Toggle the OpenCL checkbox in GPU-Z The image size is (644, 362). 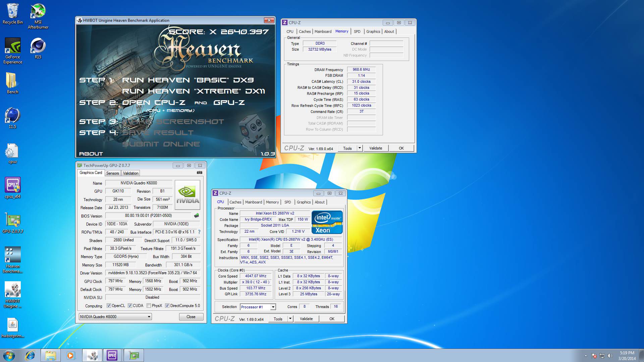(x=109, y=306)
